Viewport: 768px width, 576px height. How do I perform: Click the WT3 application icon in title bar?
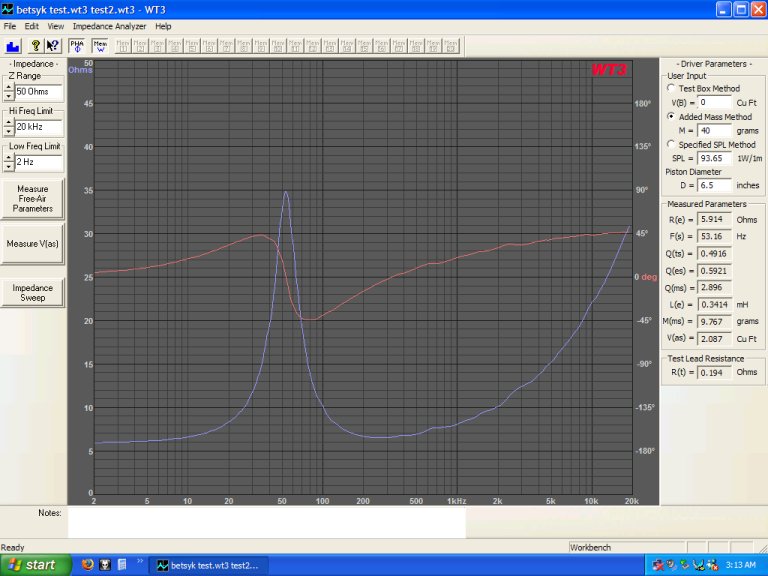[x=7, y=9]
